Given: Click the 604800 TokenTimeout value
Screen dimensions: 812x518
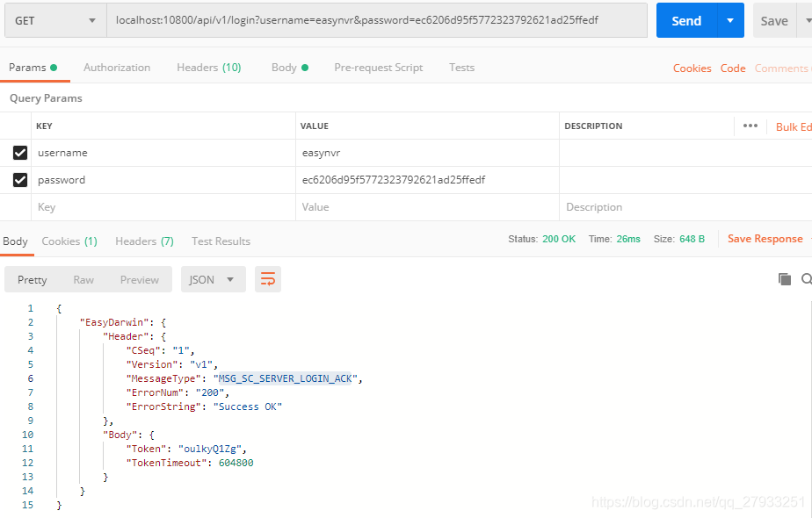Looking at the screenshot, I should (x=236, y=463).
